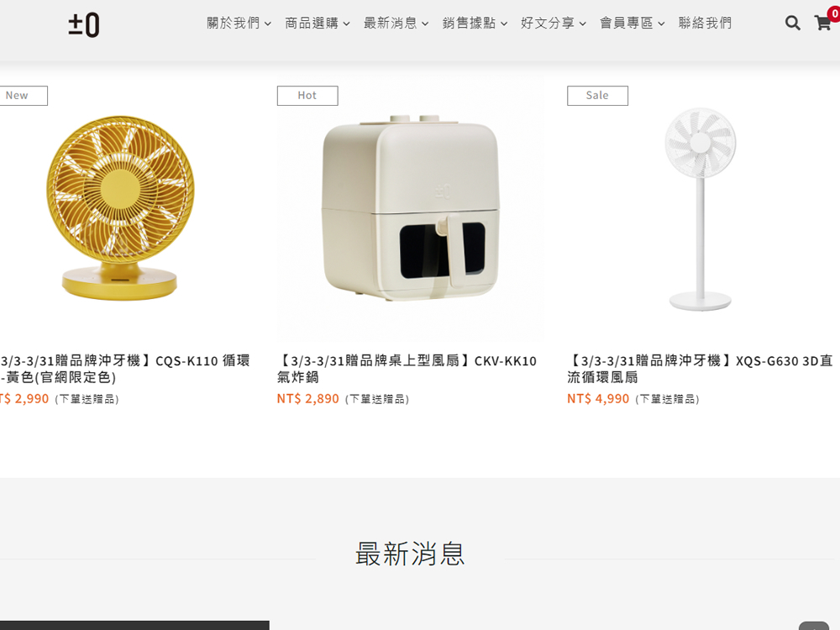This screenshot has width=840, height=630.
Task: Go to the 聯絡我們 page
Action: 705,23
